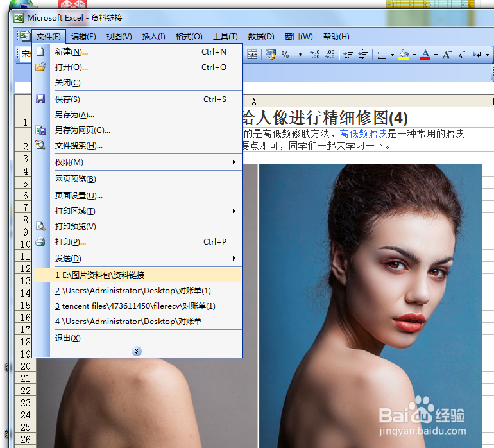Choose 打印预览(V) in the File menu
Image resolution: width=494 pixels, height=448 pixels.
click(137, 227)
